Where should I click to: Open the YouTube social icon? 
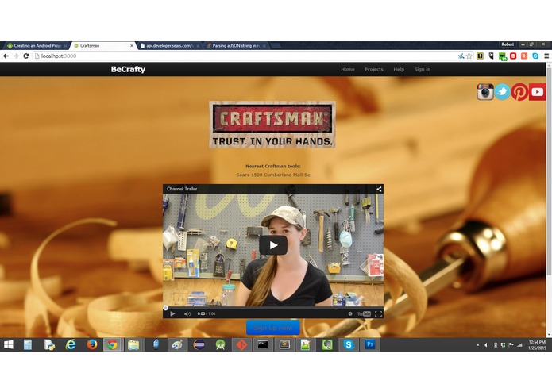537,92
